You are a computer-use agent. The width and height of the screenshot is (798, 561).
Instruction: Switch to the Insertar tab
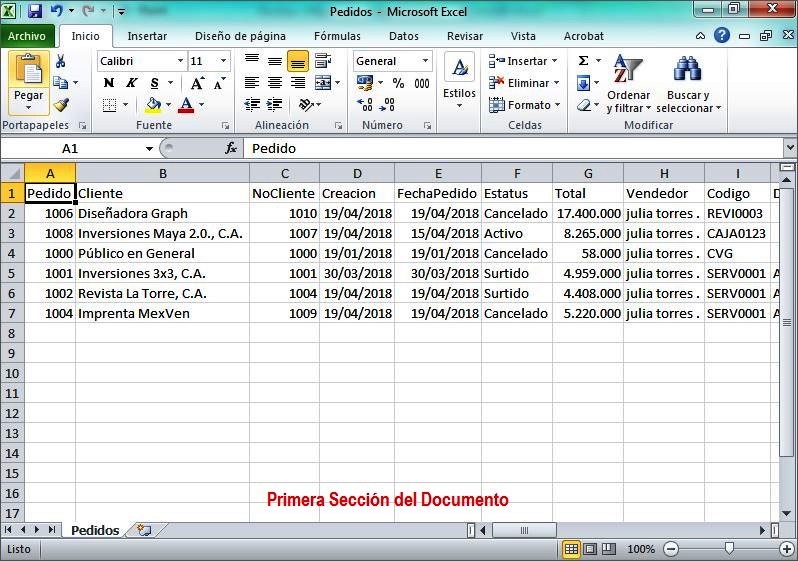[147, 36]
